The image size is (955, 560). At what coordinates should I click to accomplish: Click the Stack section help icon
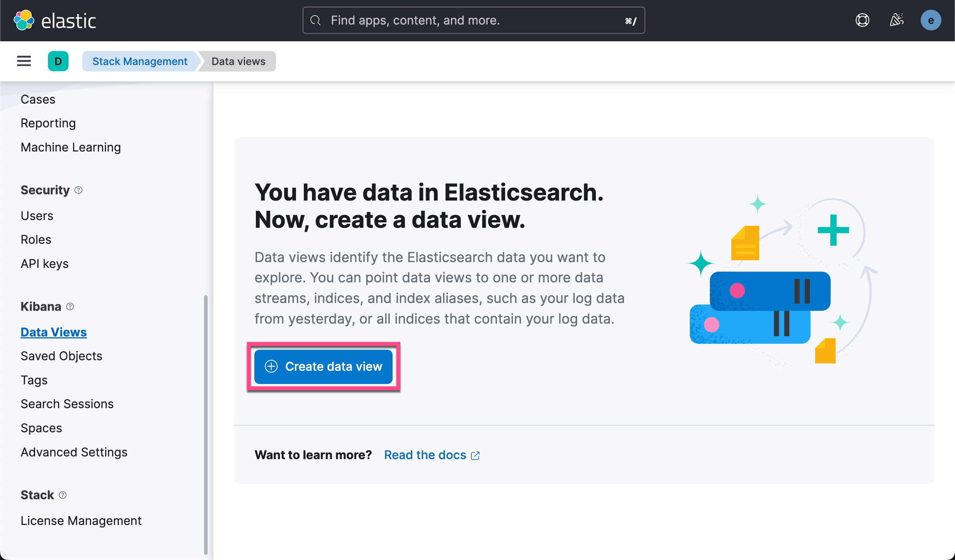pos(63,495)
